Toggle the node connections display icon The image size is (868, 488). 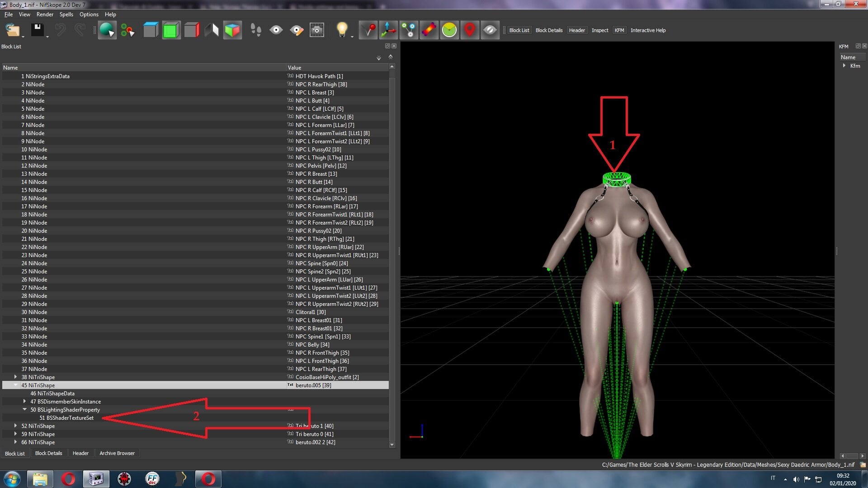pyautogui.click(x=409, y=30)
